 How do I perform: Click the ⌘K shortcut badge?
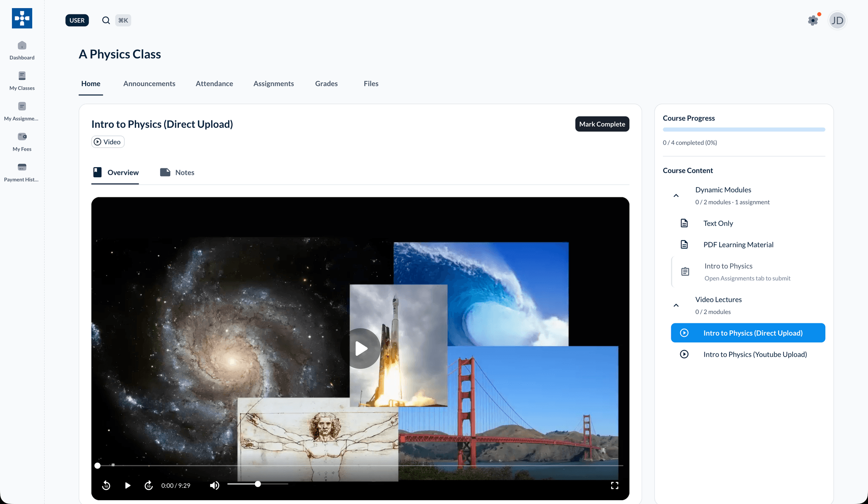(x=123, y=20)
